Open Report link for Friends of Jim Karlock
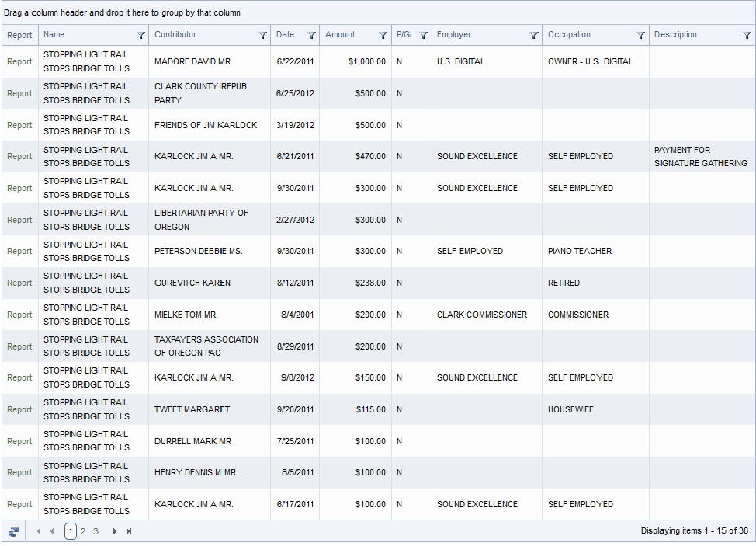 pyautogui.click(x=19, y=125)
